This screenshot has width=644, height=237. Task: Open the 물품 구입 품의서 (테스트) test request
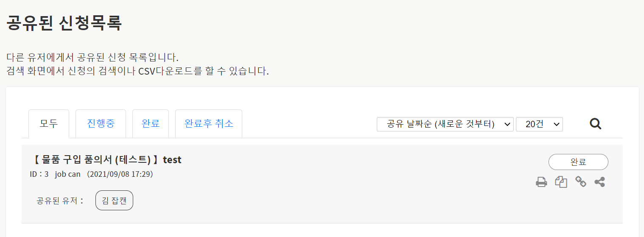coord(107,160)
